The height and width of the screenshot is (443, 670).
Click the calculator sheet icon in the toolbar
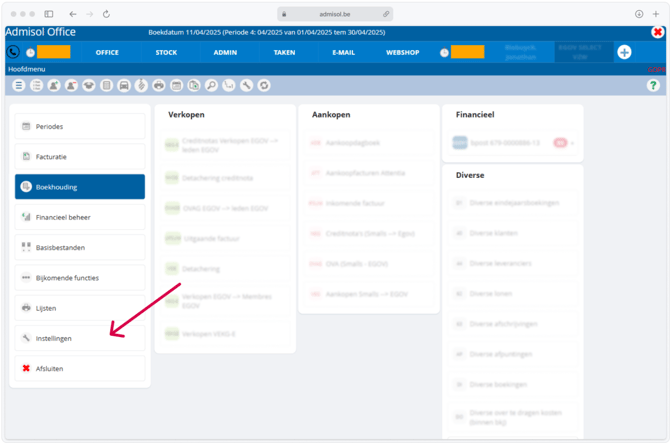(x=106, y=85)
